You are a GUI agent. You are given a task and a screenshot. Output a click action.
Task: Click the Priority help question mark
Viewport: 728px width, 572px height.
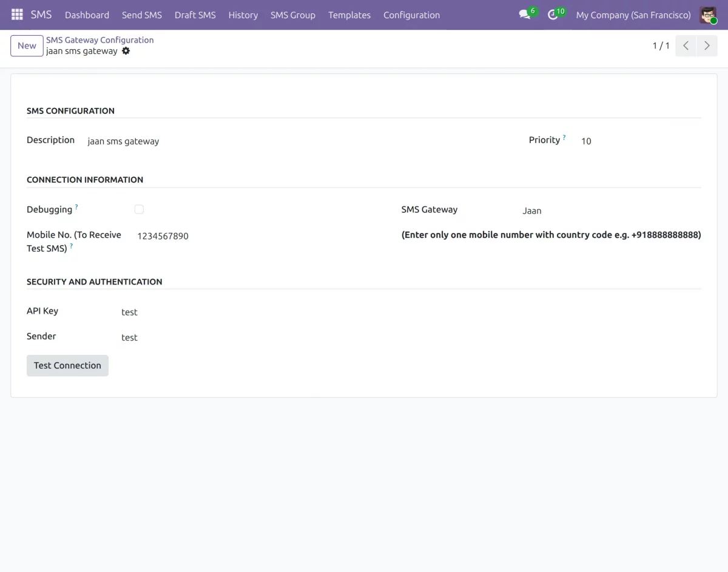564,136
